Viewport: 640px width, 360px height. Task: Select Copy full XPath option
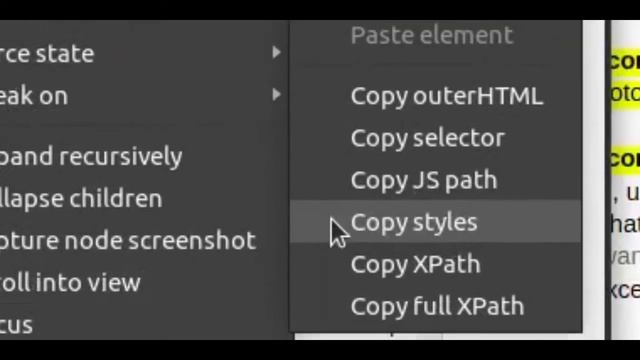(435, 306)
